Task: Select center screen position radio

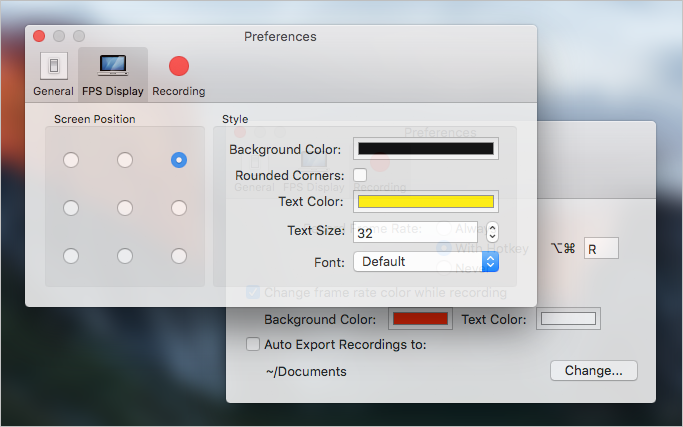Action: (x=125, y=208)
